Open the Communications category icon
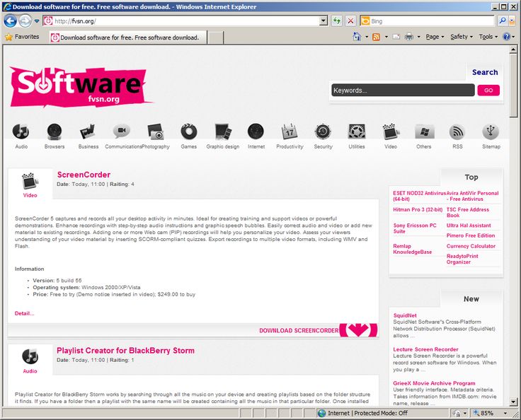This screenshot has height=420, width=521. click(x=122, y=132)
